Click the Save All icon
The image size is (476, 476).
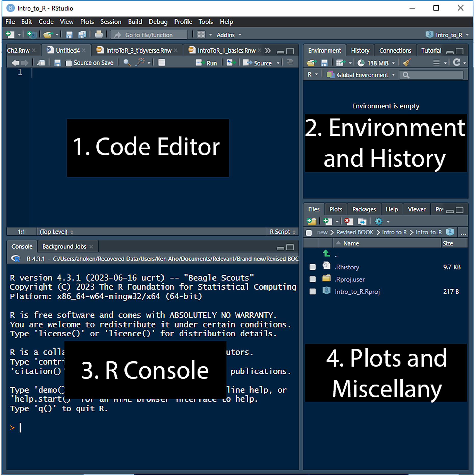pos(82,34)
